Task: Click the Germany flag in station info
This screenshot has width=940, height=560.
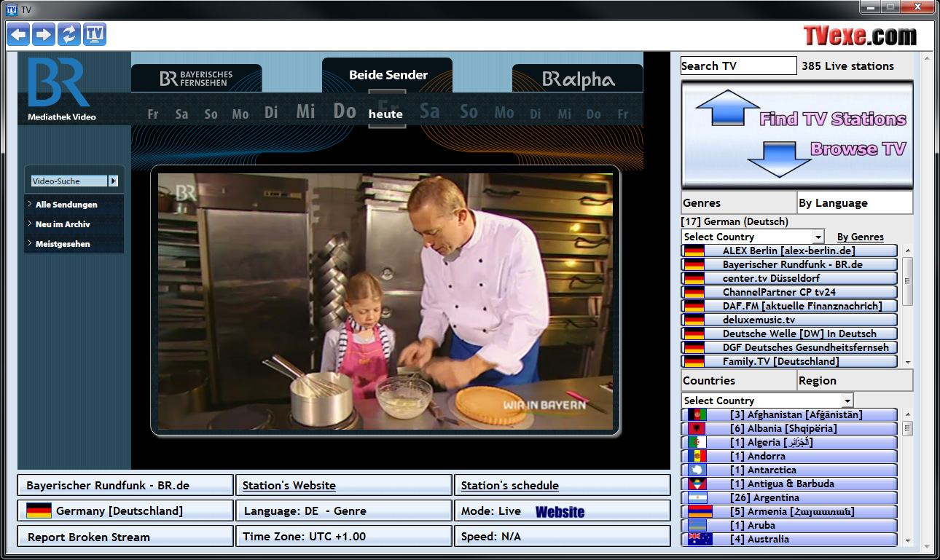Action: [x=39, y=510]
